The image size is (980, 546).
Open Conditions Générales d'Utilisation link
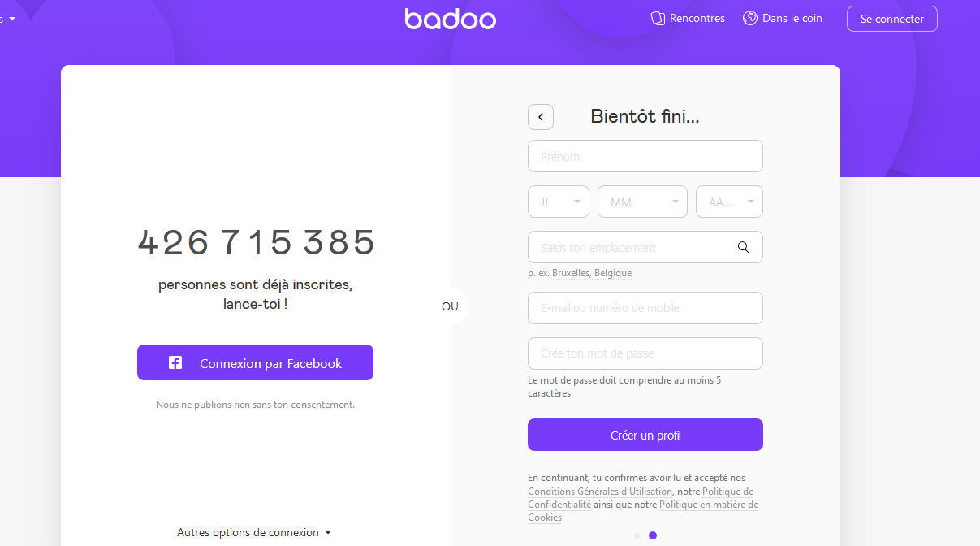(600, 492)
